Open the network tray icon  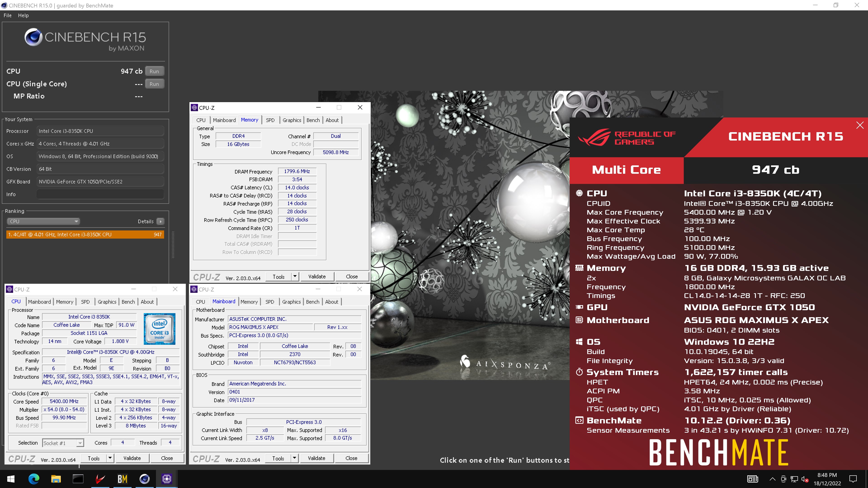(x=795, y=479)
